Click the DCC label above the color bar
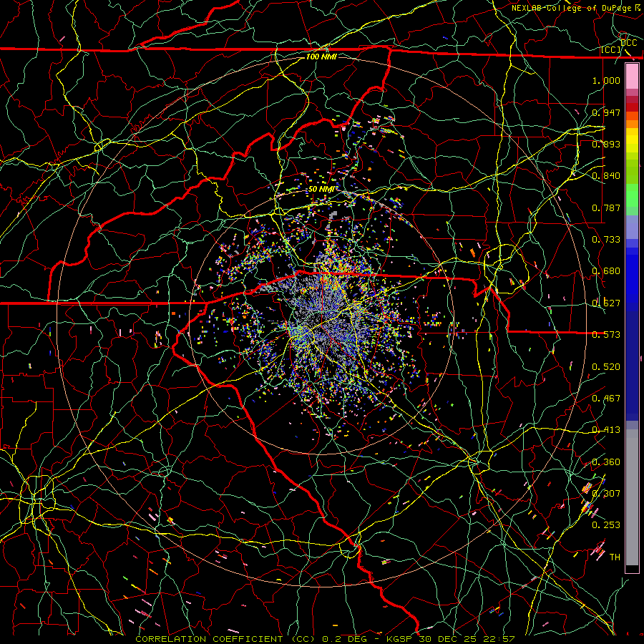Viewport: 644px width, 644px height. click(628, 43)
